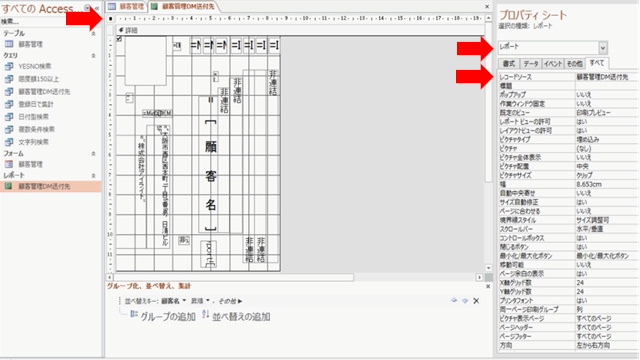This screenshot has width=640, height=360.
Task: Switch to the データ tab in property sheet
Action: [531, 63]
